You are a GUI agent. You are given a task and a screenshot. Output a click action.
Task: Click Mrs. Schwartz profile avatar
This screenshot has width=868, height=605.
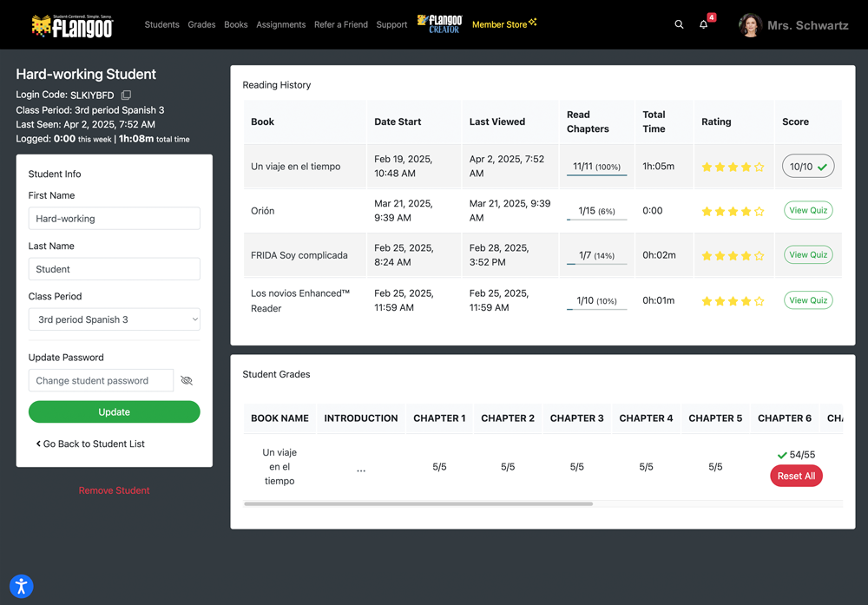point(750,25)
